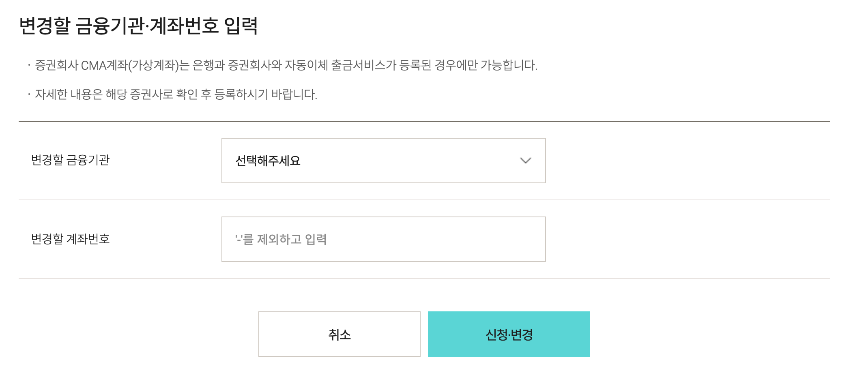This screenshot has height=373, width=868.
Task: Click the 변경할 계좌번호 input field
Action: (383, 239)
